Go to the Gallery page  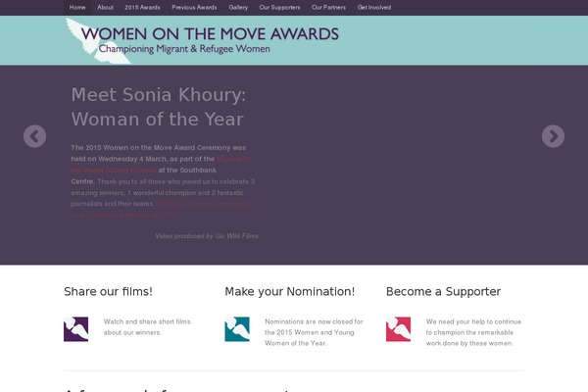tap(238, 8)
